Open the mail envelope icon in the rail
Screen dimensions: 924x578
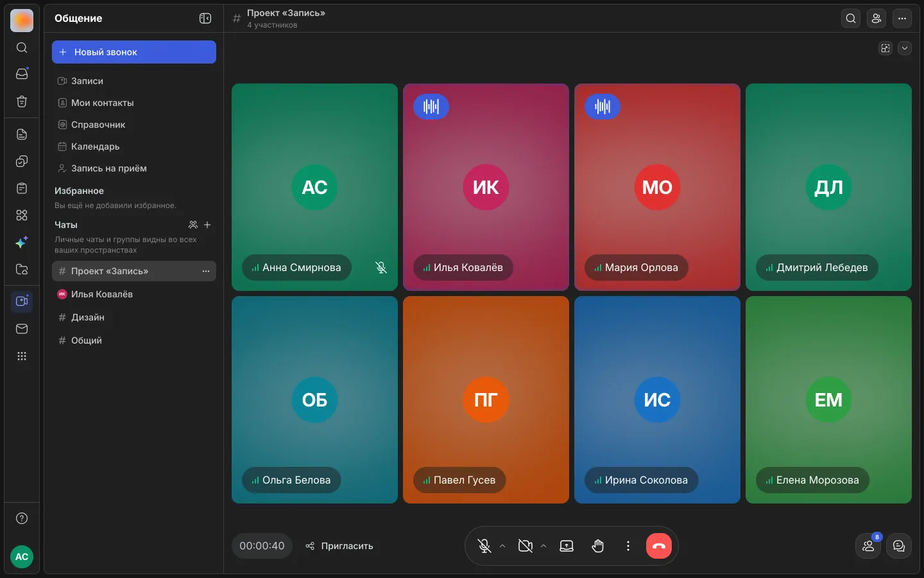pos(22,329)
